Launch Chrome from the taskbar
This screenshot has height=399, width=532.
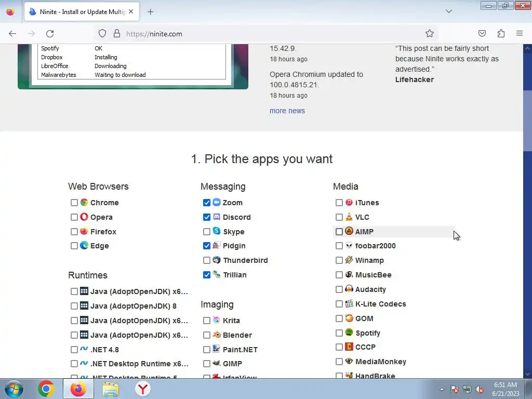point(46,389)
